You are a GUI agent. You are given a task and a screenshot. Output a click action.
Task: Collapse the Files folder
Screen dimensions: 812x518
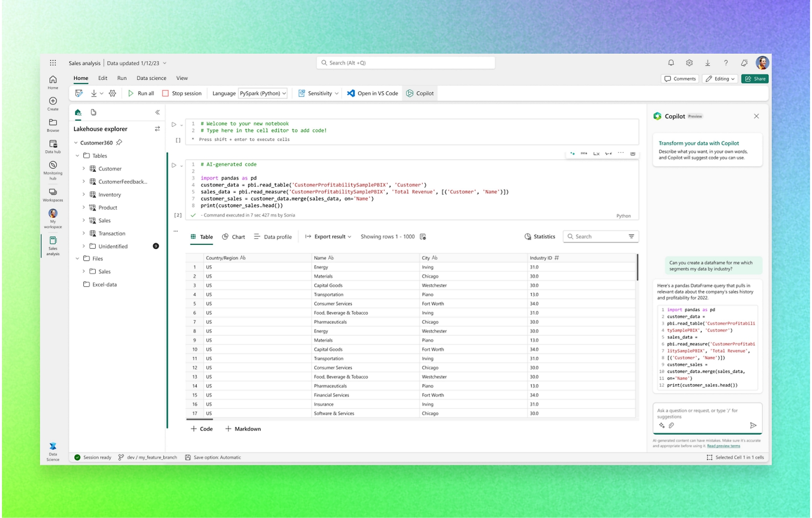pyautogui.click(x=77, y=259)
